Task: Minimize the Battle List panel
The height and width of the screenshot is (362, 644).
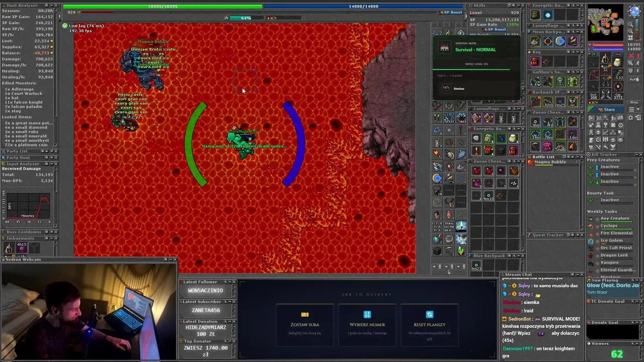Action: pyautogui.click(x=577, y=157)
